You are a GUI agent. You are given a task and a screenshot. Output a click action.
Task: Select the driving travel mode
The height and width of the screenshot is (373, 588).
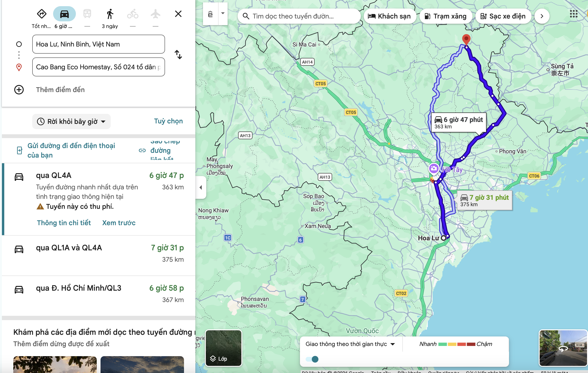coord(64,14)
